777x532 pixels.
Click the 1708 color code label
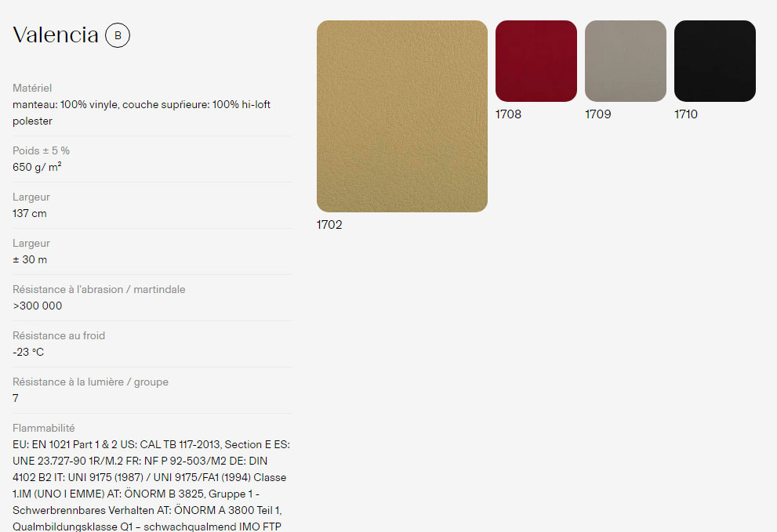(508, 114)
